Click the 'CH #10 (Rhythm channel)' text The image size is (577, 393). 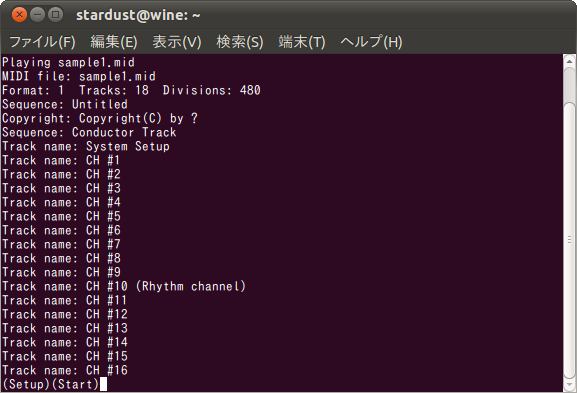(166, 286)
